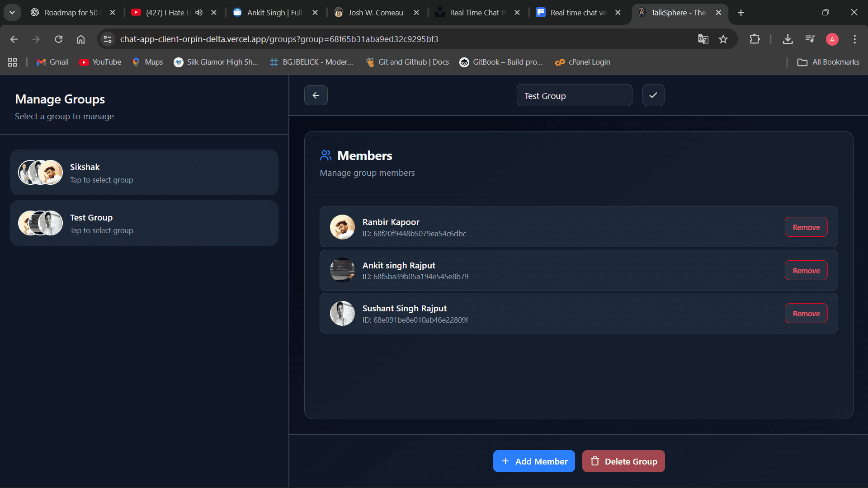Click the back arrow in group header
This screenshot has height=488, width=868.
(x=316, y=95)
